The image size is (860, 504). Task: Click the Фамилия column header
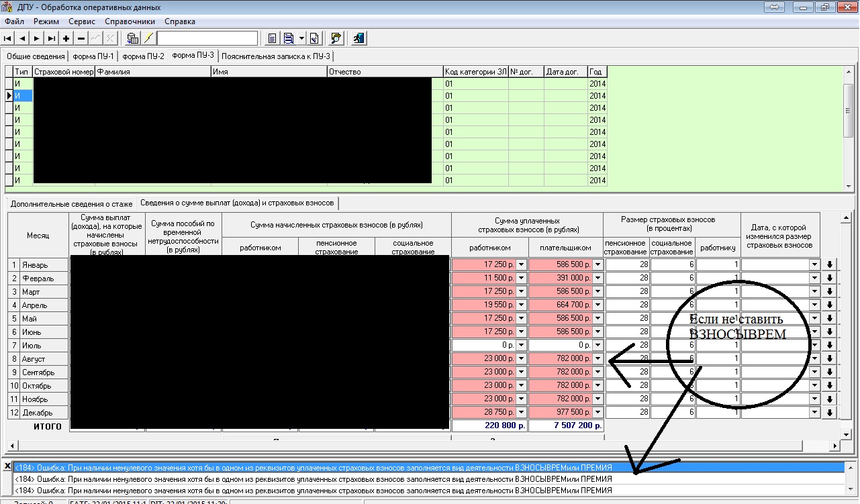[153, 72]
